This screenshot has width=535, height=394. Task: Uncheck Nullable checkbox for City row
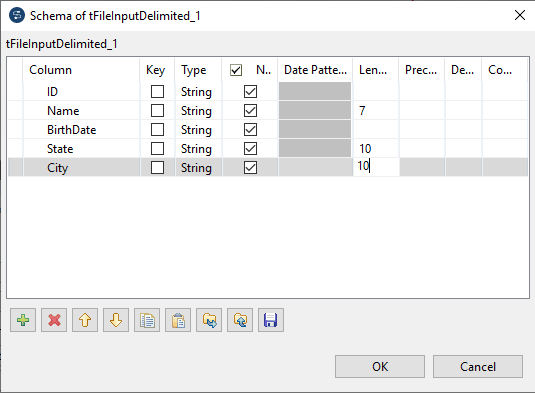250,168
